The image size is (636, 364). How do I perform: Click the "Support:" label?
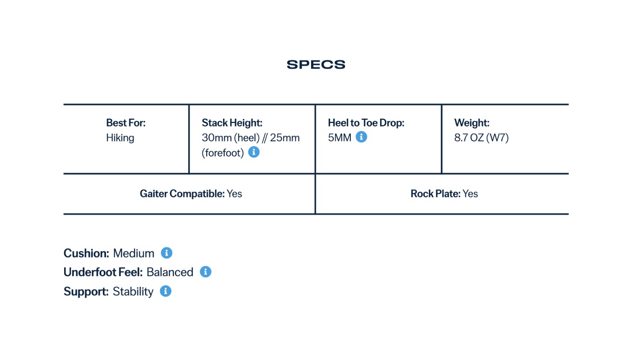point(86,291)
